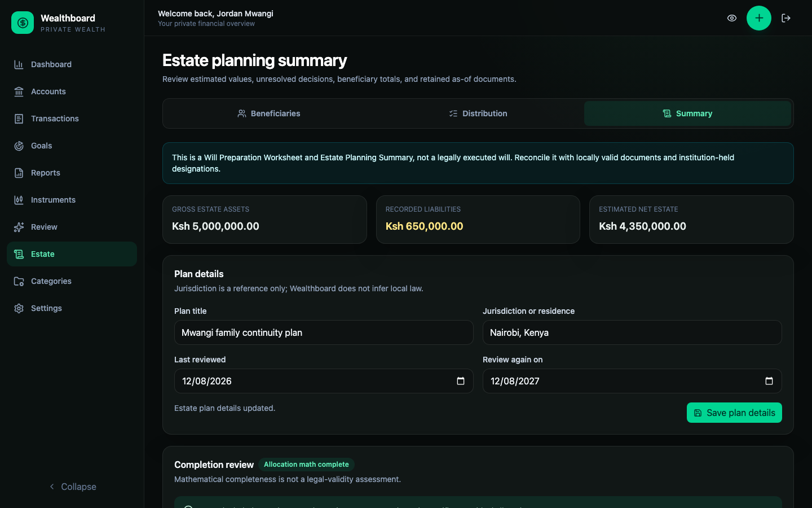Open the Goals section
Viewport: 812px width, 508px height.
coord(72,146)
